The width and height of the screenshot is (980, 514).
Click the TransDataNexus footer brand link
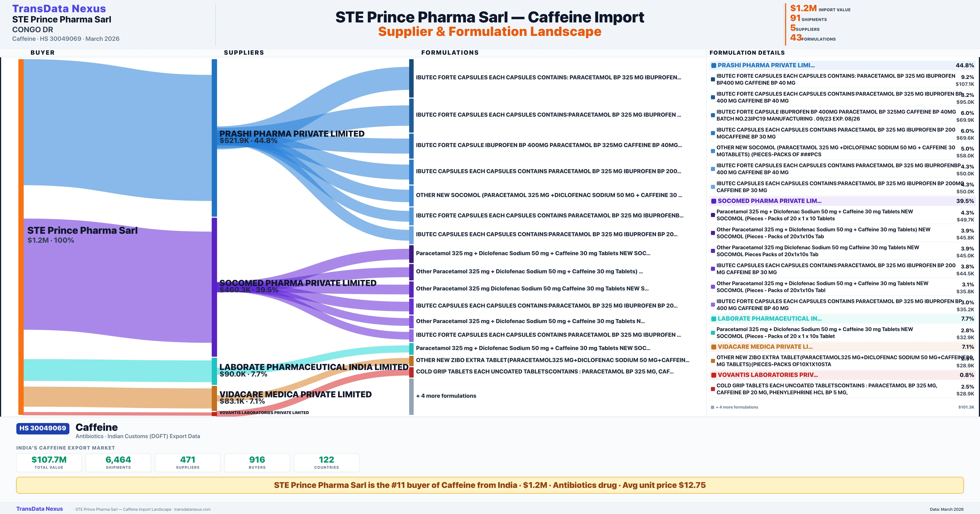[39, 509]
